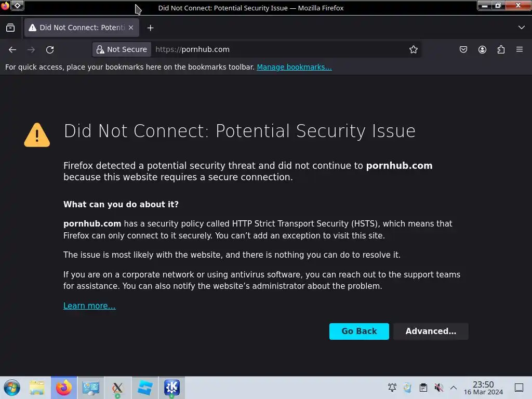Open Firefox View icon left of tabs

[x=10, y=28]
